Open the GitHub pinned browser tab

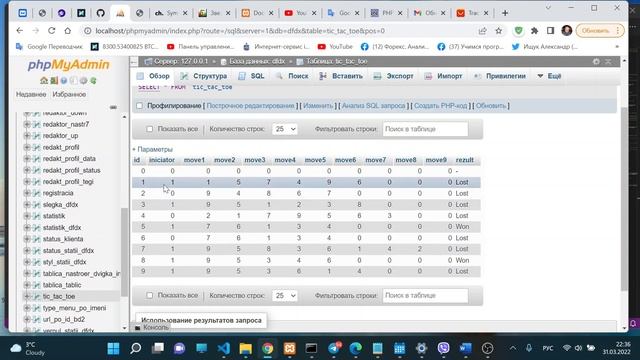point(100,13)
